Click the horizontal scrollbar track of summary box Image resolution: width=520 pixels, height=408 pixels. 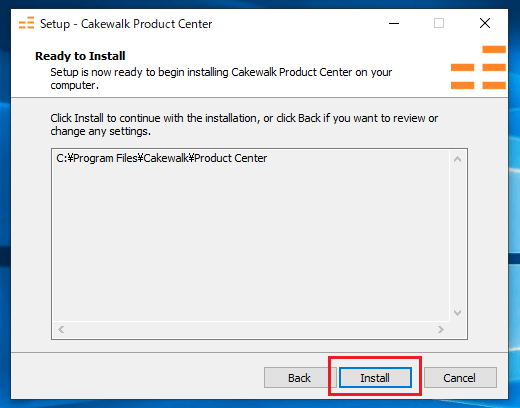pos(251,330)
